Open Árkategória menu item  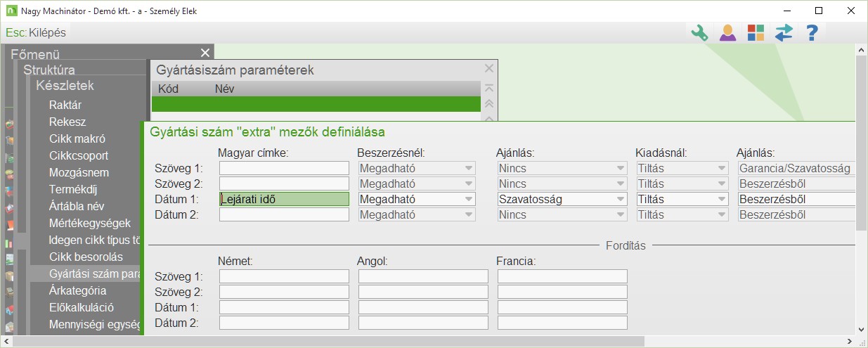pos(77,290)
